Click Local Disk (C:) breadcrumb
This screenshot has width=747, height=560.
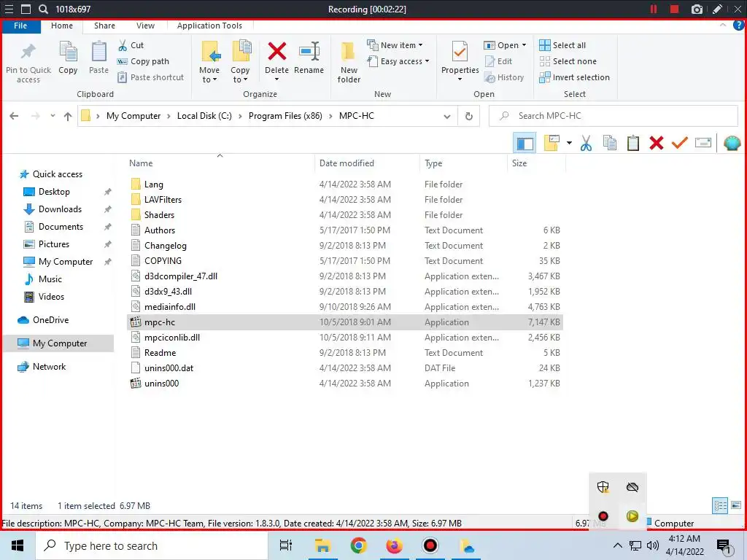(204, 116)
